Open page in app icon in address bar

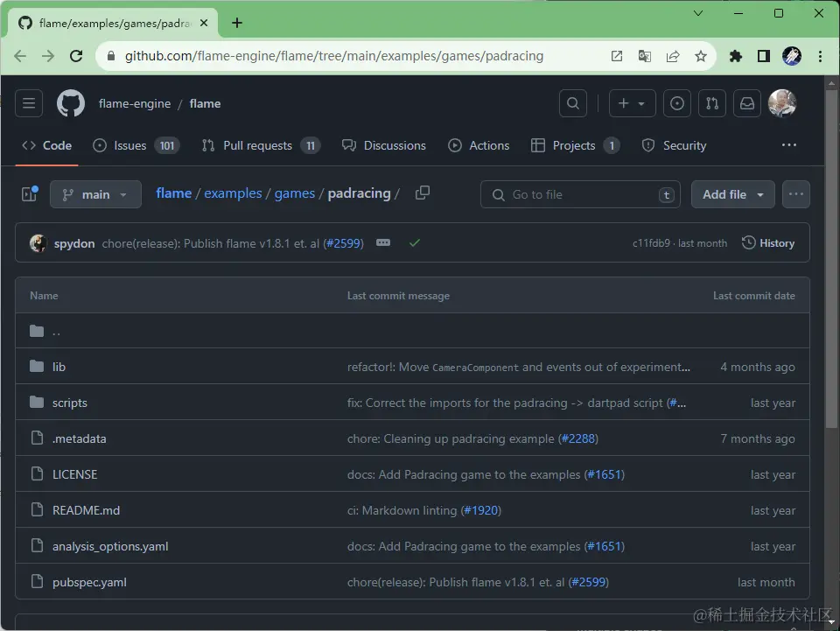point(617,56)
